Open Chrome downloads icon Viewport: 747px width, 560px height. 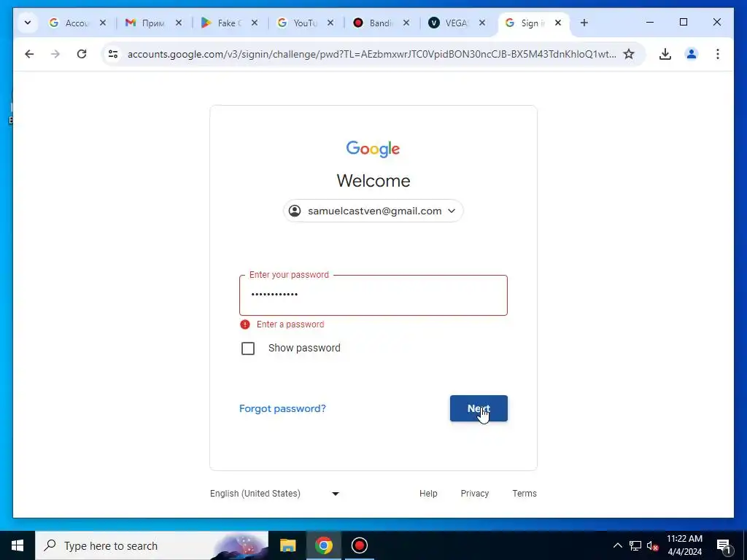665,54
